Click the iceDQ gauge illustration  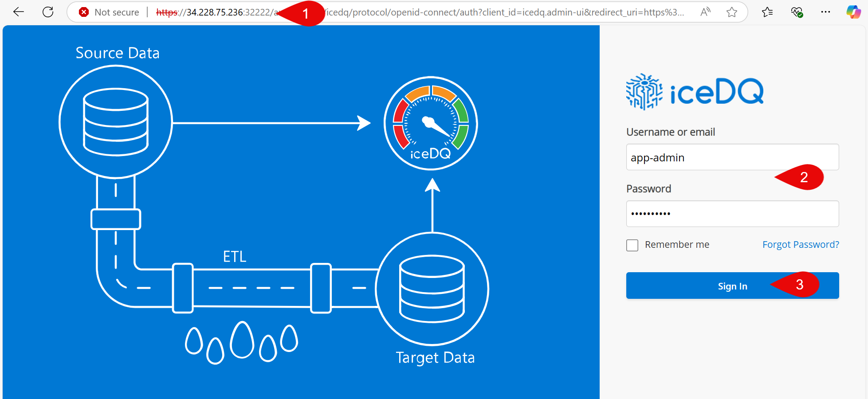[x=431, y=123]
